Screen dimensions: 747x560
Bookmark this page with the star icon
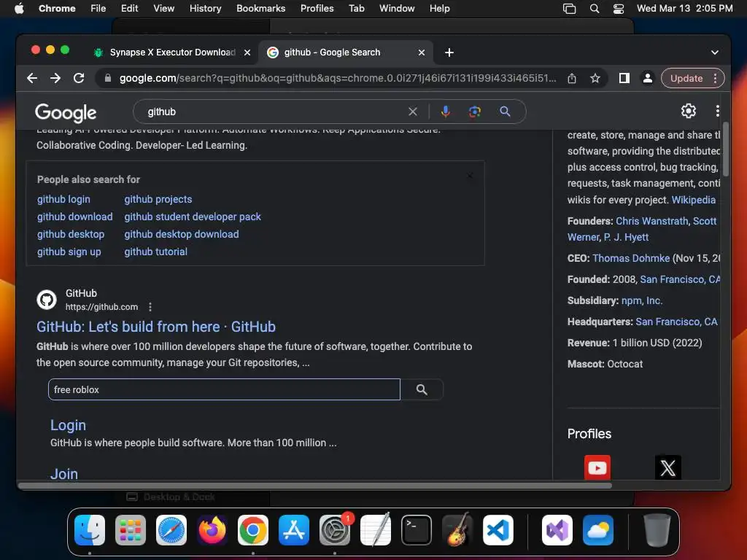tap(595, 78)
